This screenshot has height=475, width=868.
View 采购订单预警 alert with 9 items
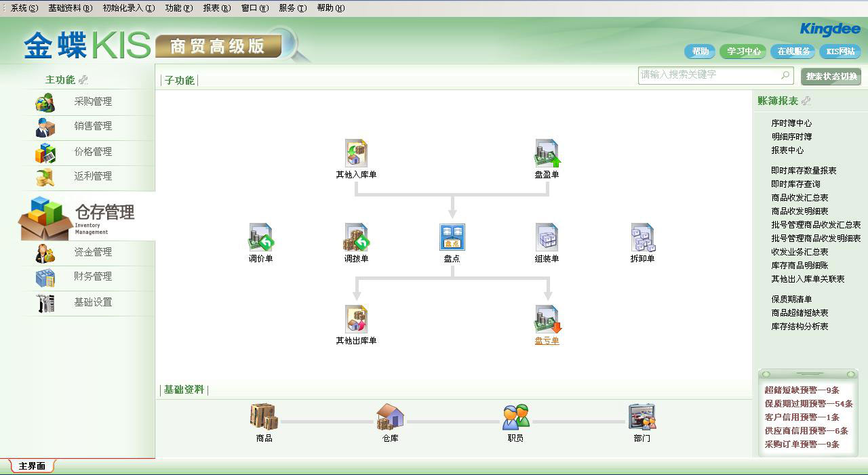point(802,445)
